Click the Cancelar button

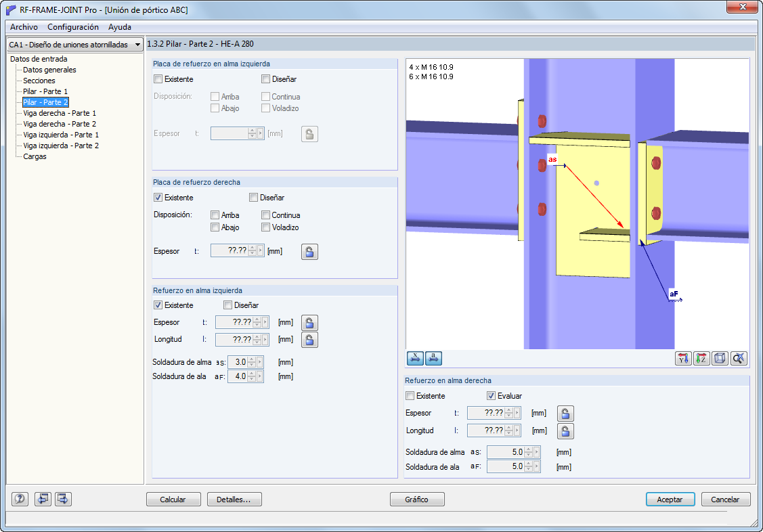(726, 500)
